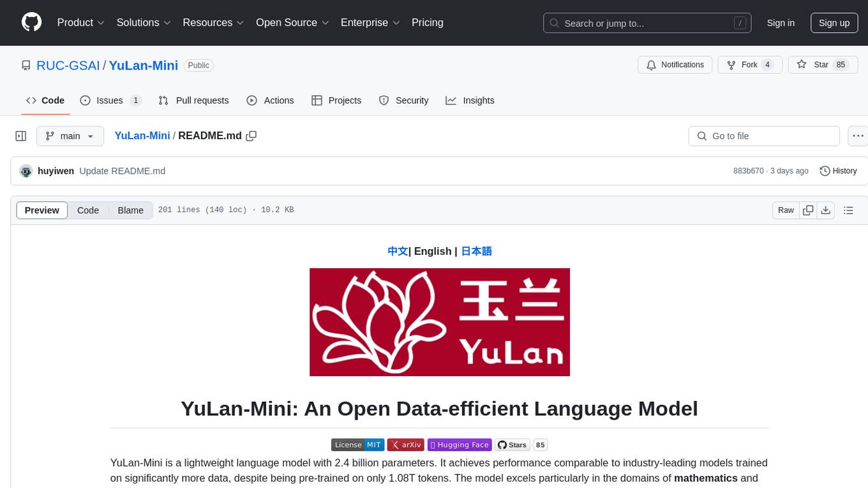Switch README to Chinese 中文
Screen dimensions: 868x488
pyautogui.click(x=398, y=251)
